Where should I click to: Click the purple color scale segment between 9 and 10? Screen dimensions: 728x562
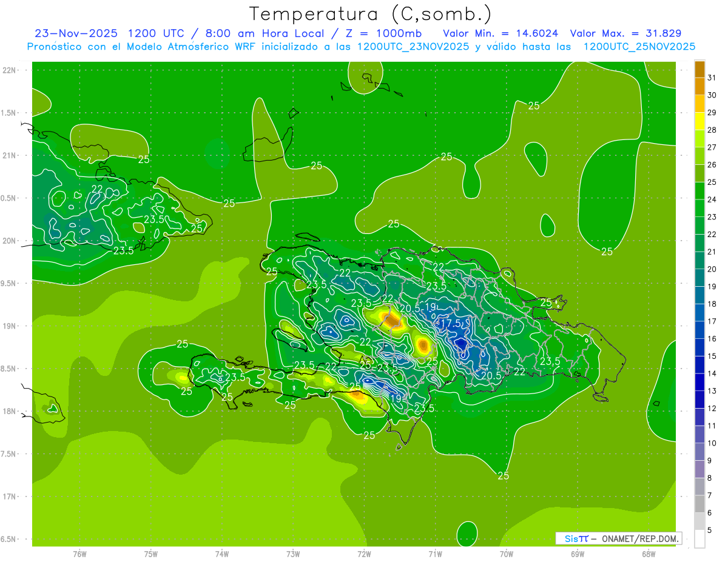[x=699, y=452]
